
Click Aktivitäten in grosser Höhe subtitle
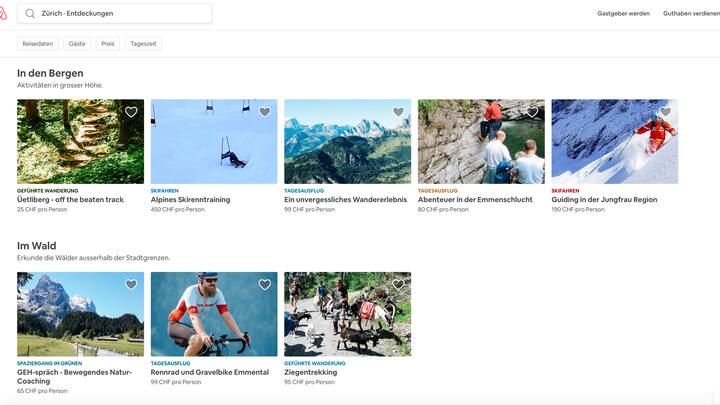point(60,85)
